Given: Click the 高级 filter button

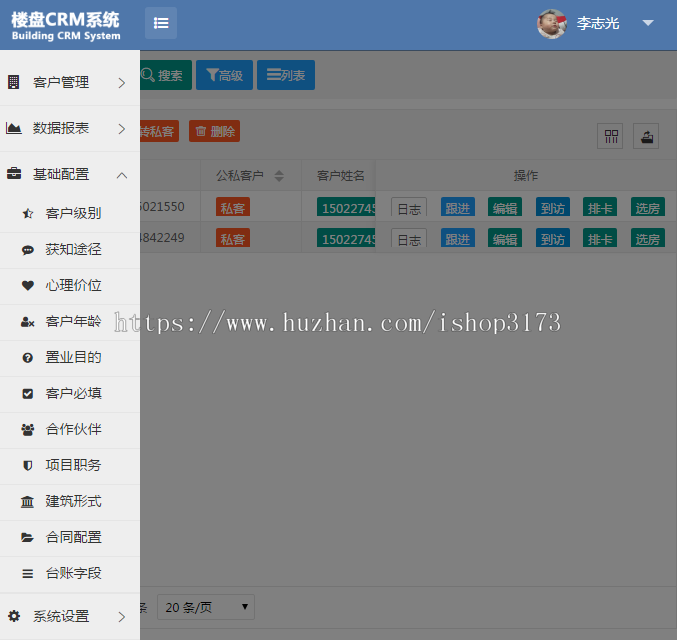Looking at the screenshot, I should (x=225, y=75).
